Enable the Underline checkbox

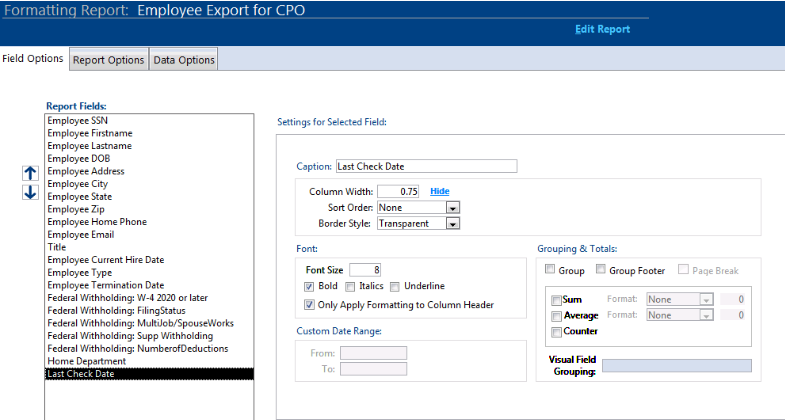(395, 286)
